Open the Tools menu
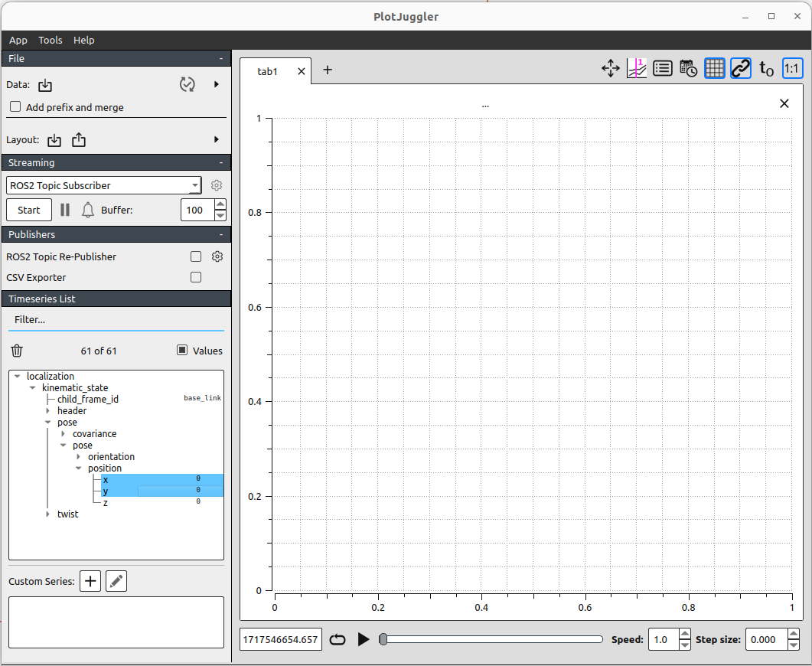This screenshot has height=666, width=812. click(51, 40)
